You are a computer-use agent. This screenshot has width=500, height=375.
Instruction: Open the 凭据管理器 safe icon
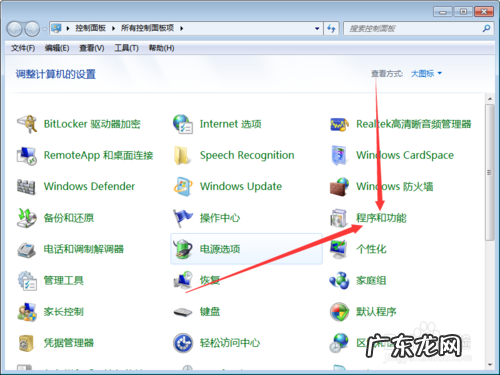(27, 343)
